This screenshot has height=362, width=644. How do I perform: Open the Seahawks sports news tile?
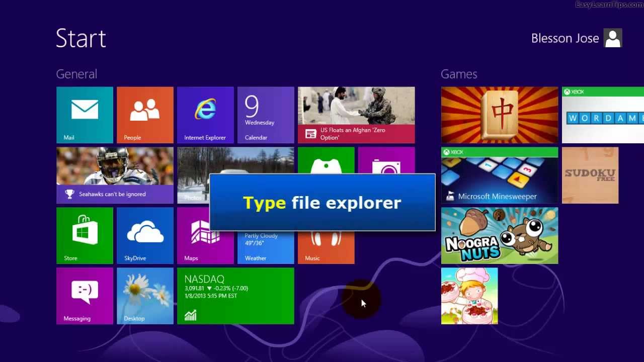tap(115, 175)
